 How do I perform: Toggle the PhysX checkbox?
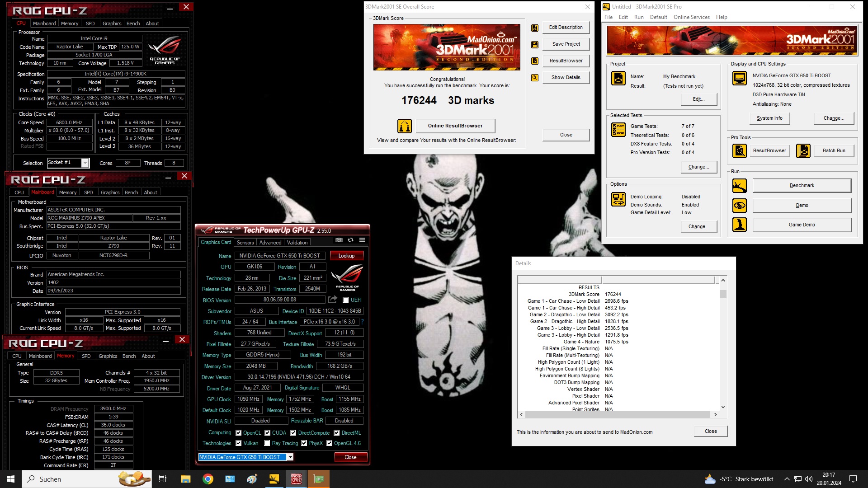304,443
